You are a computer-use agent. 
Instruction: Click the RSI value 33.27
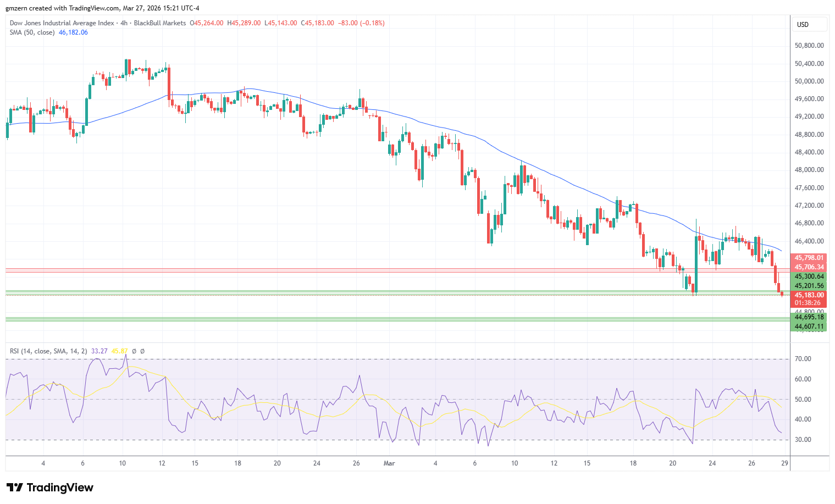point(99,351)
